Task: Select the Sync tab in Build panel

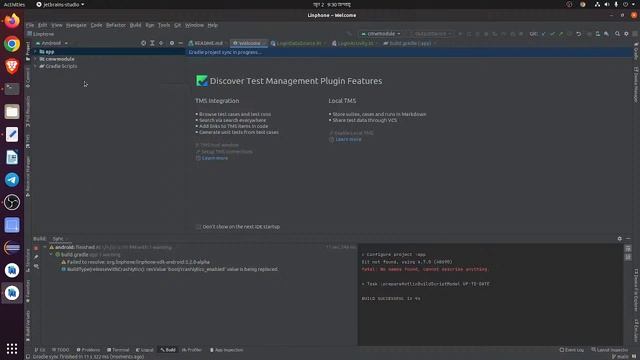Action: coord(58,239)
